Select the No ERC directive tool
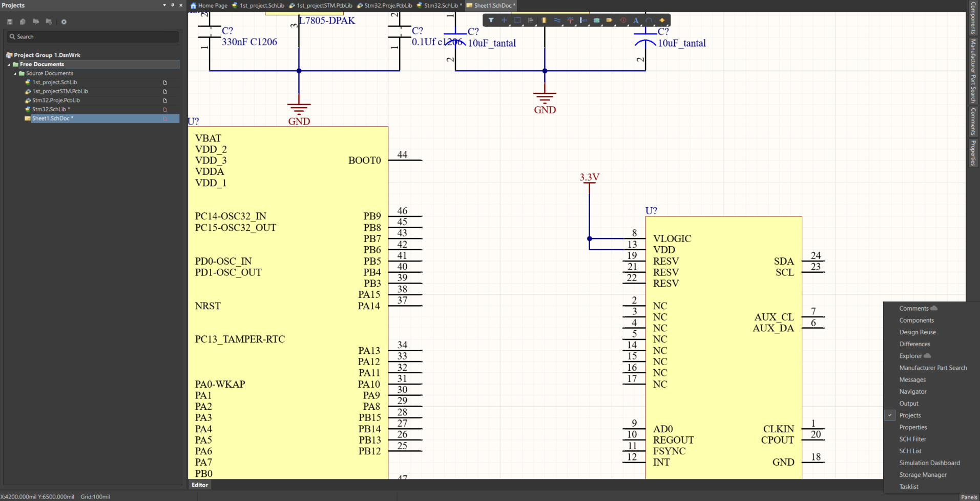 623,21
